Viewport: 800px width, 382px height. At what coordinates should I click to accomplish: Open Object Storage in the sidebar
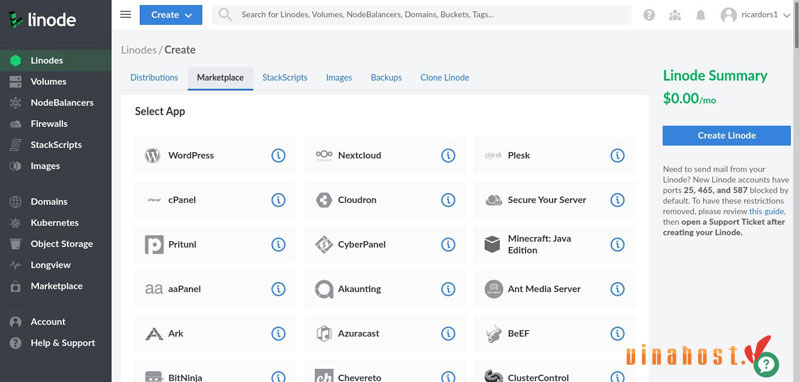[x=56, y=244]
